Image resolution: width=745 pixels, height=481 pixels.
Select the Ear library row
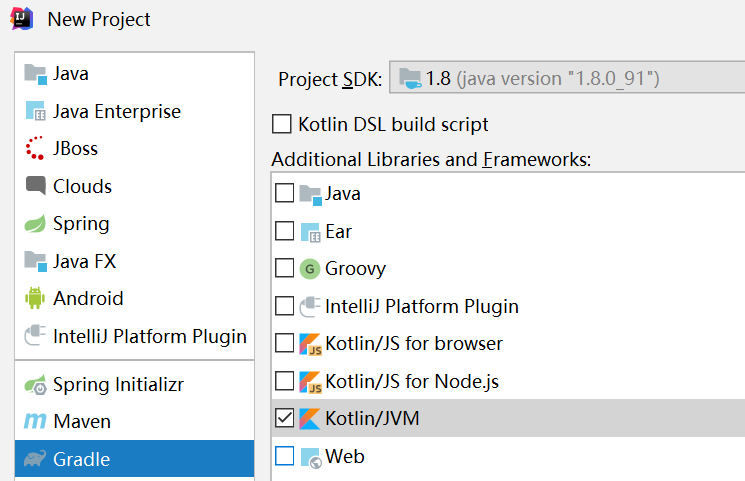tap(338, 231)
